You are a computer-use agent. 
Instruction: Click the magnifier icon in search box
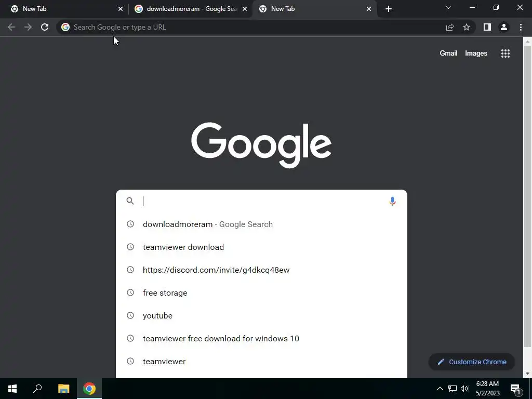pos(130,201)
